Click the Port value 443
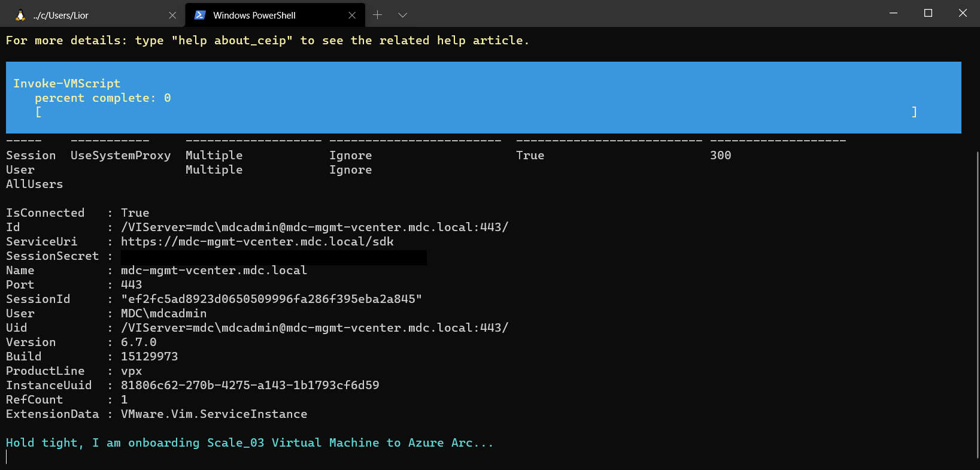The height and width of the screenshot is (470, 980). click(x=132, y=284)
